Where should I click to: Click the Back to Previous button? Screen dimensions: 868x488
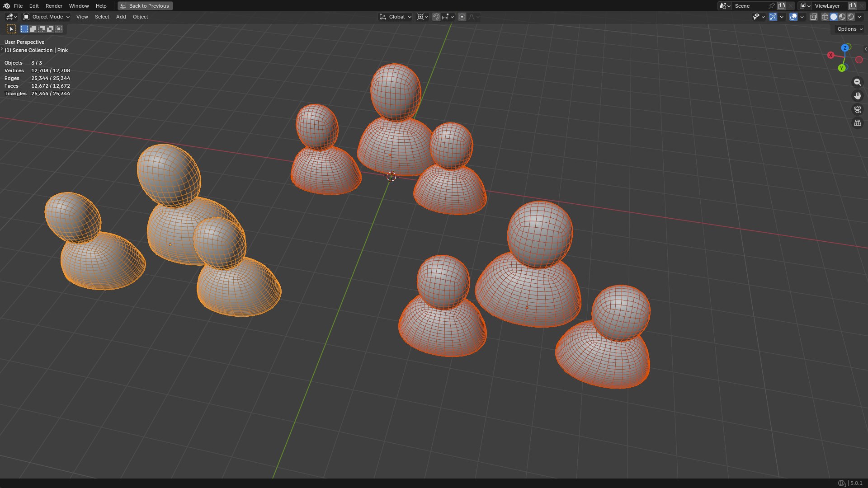[x=145, y=6]
